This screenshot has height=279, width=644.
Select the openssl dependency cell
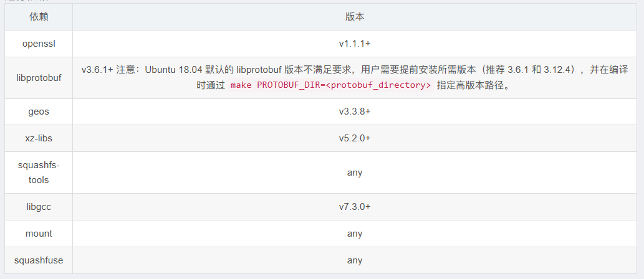point(39,44)
